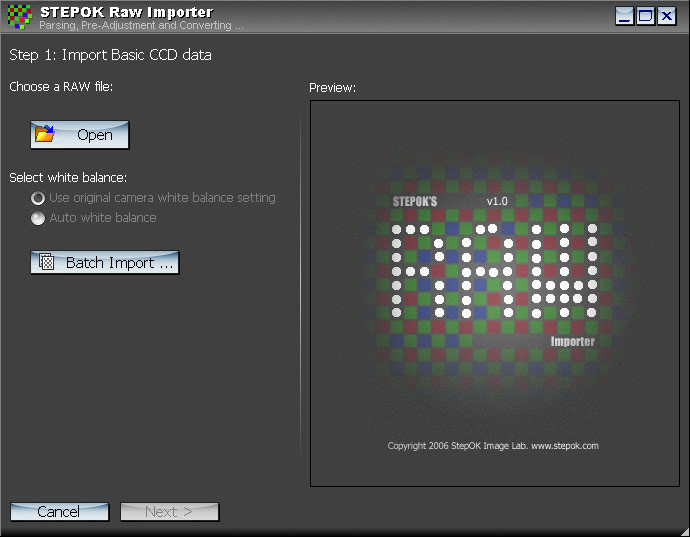Click the 'v1.0' version text in the preview

coord(497,202)
